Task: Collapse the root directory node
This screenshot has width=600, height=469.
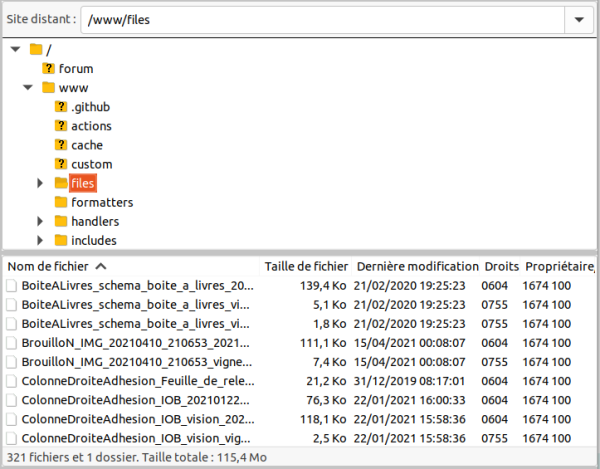Action: (15, 50)
